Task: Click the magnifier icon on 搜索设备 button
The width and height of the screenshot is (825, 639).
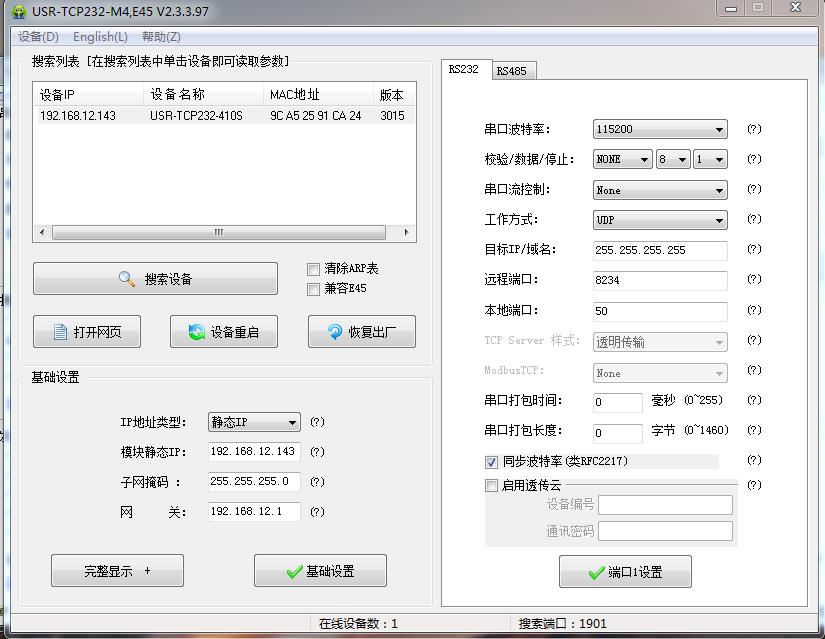Action: click(x=127, y=280)
